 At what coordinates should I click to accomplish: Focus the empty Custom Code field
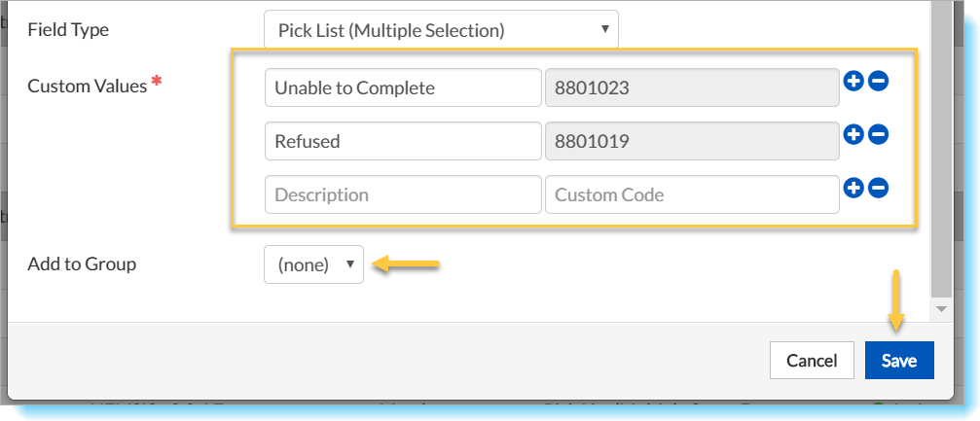click(692, 194)
